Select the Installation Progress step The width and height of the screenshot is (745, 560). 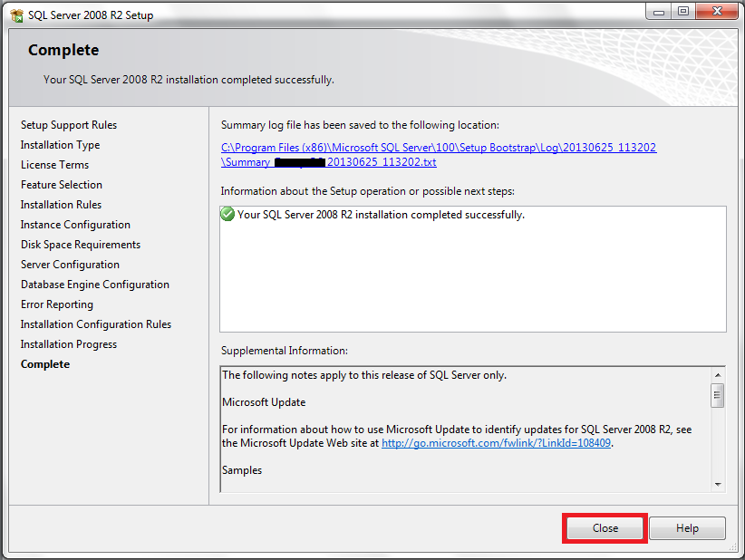(69, 344)
